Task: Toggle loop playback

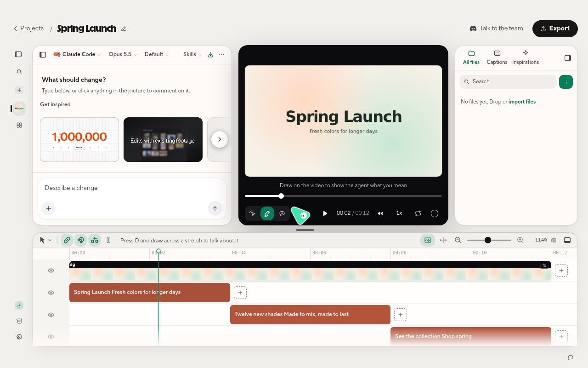Action: (x=418, y=213)
